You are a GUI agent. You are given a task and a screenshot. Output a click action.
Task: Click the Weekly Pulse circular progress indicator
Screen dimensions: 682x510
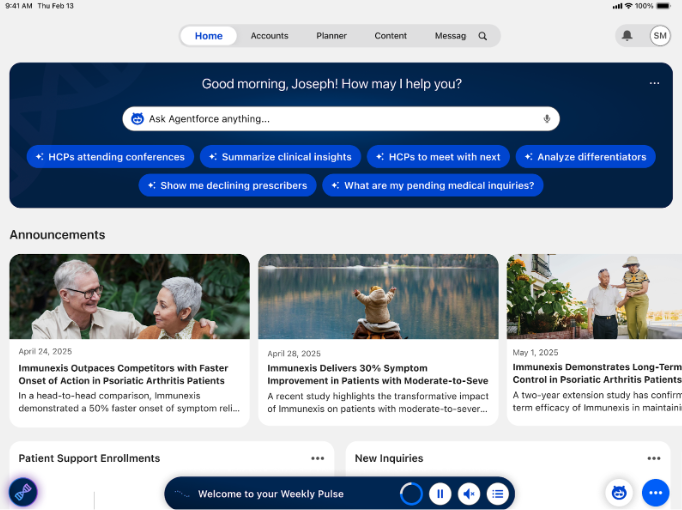tap(411, 493)
